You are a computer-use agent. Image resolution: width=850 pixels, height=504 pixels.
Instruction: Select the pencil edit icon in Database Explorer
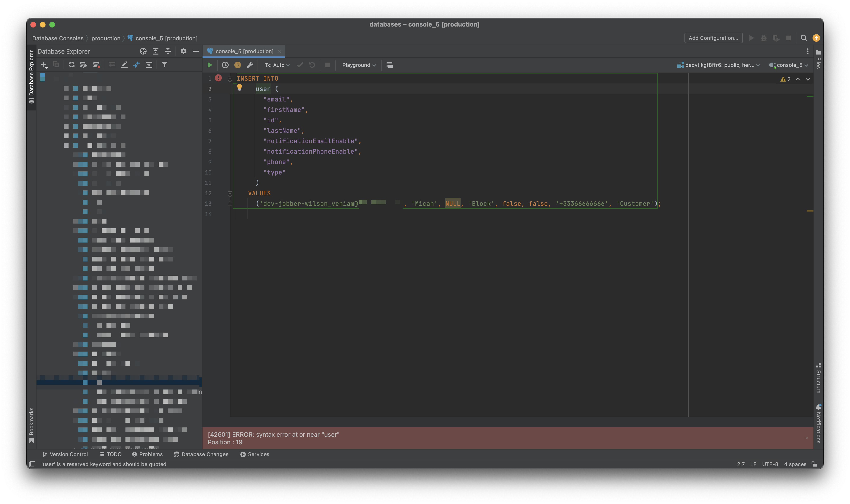pyautogui.click(x=124, y=64)
